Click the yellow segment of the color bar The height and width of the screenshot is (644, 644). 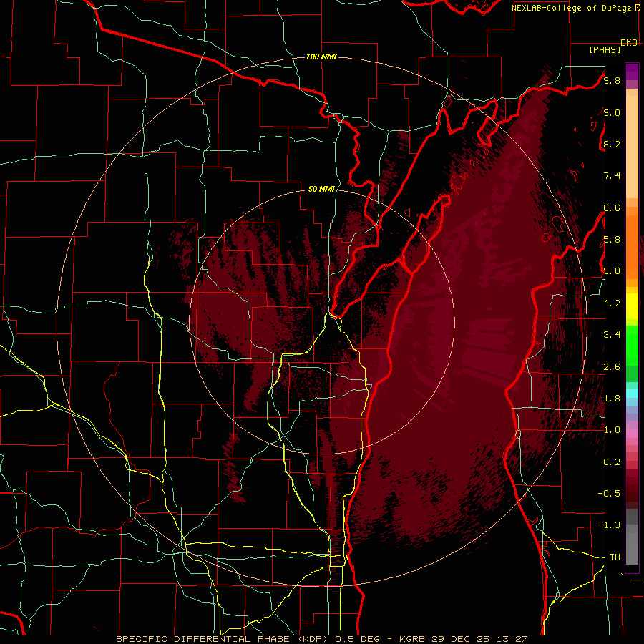(632, 306)
